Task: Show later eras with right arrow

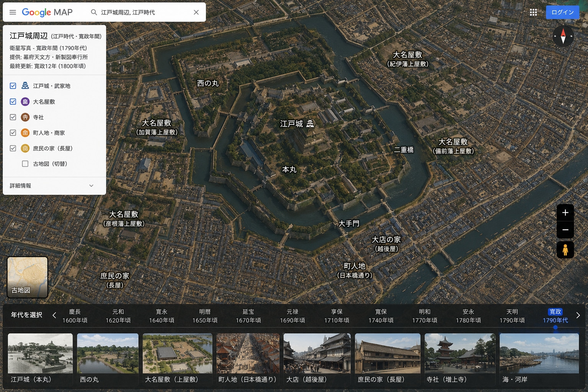Action: pyautogui.click(x=578, y=315)
